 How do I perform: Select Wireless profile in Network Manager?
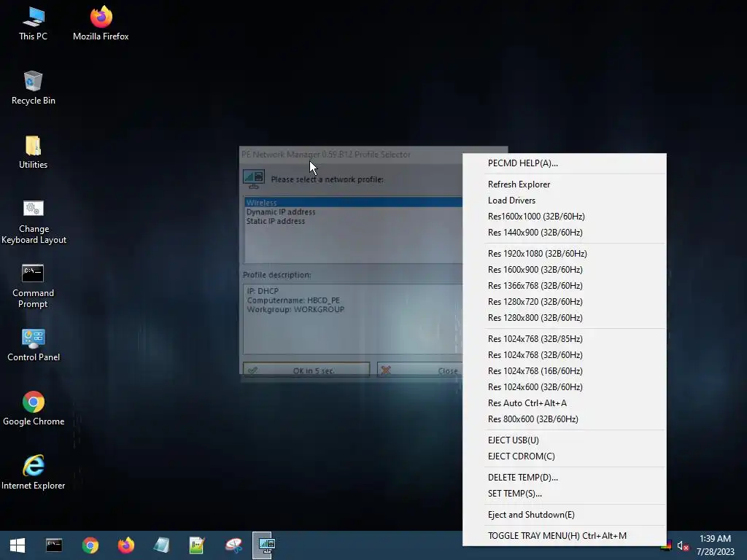[x=354, y=203]
